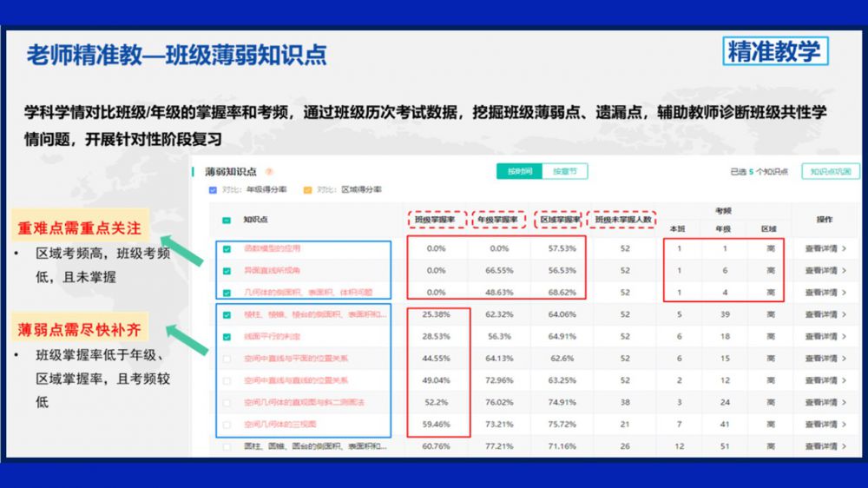Click the 知识点巩固 button

click(x=830, y=172)
